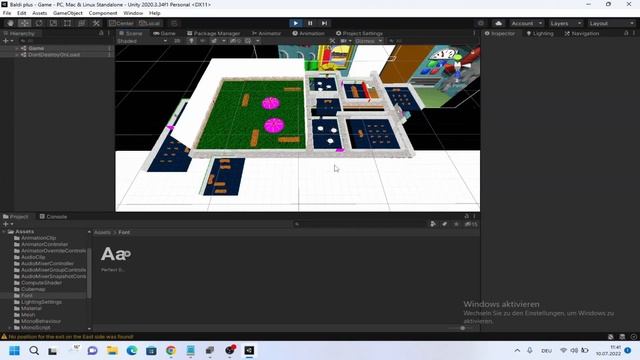Toggle scene effects icon
The width and height of the screenshot is (640, 360).
click(x=214, y=41)
